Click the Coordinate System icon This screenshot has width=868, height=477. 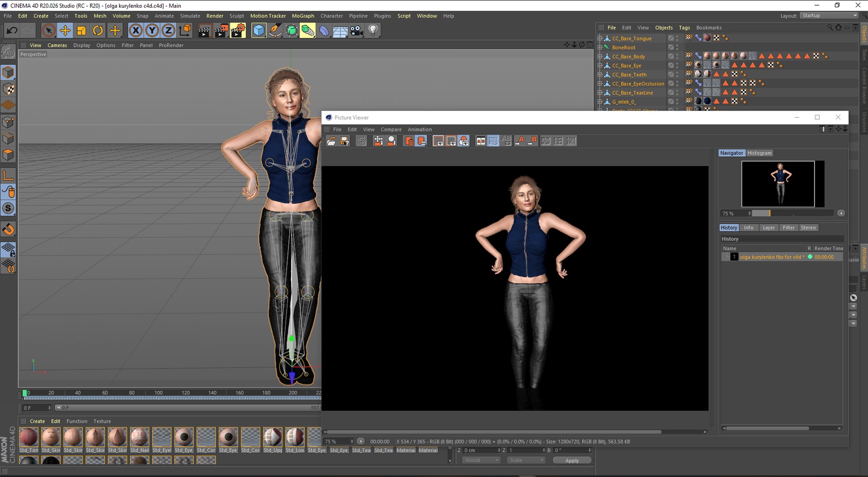click(x=185, y=30)
